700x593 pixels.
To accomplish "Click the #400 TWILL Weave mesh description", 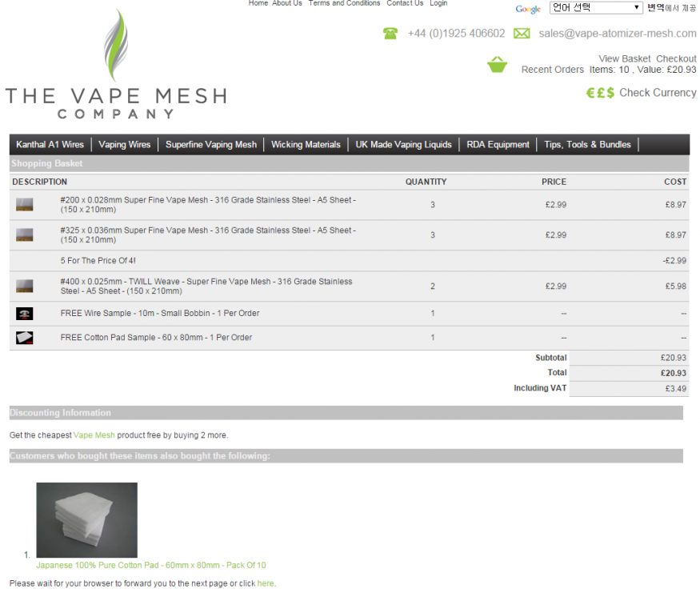I will (x=206, y=286).
